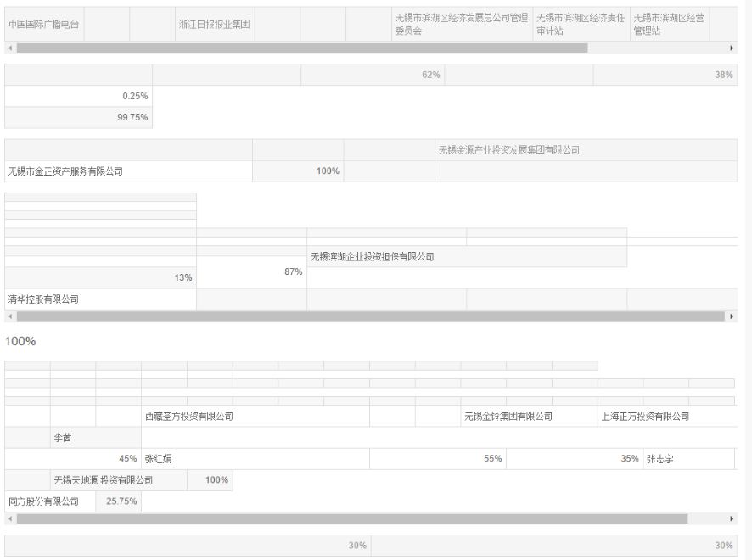752x560 pixels.
Task: Select the 清华控股有限公司 cell
Action: [100, 300]
